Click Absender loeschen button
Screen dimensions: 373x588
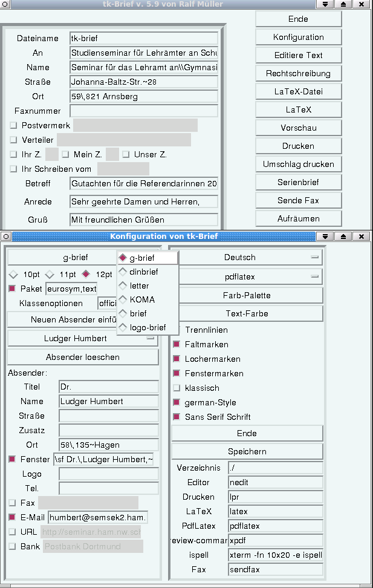pyautogui.click(x=83, y=358)
